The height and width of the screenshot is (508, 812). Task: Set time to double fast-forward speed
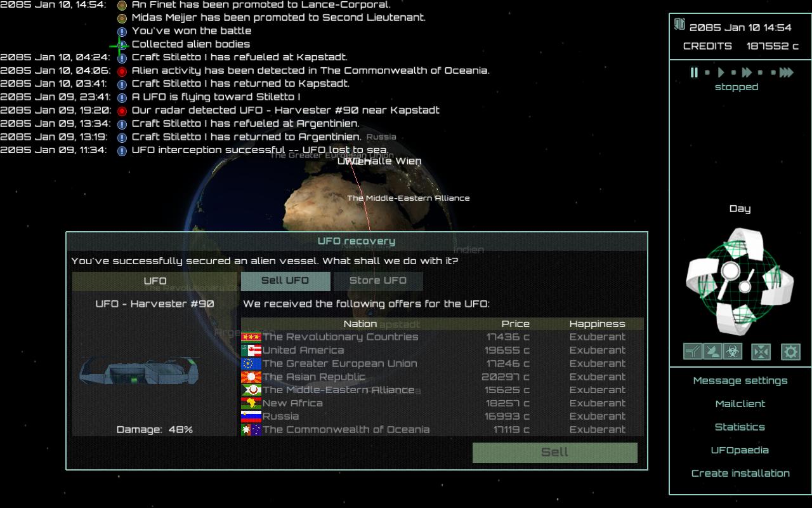747,72
